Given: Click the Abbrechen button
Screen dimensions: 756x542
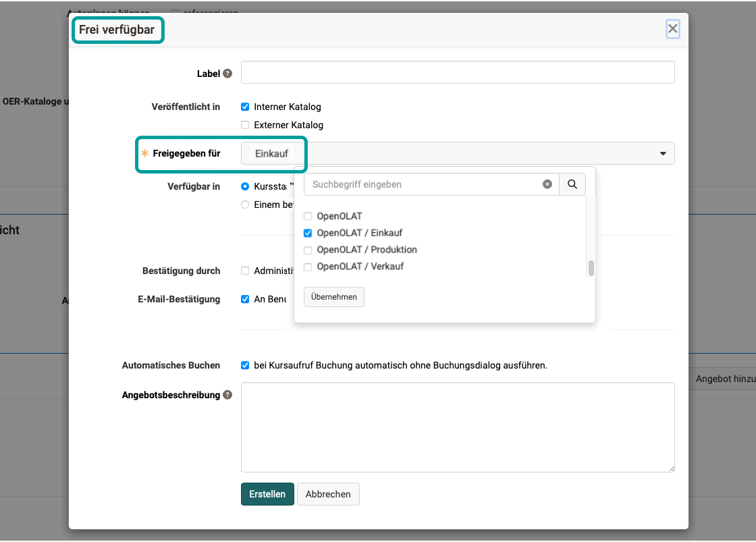Looking at the screenshot, I should coord(328,494).
